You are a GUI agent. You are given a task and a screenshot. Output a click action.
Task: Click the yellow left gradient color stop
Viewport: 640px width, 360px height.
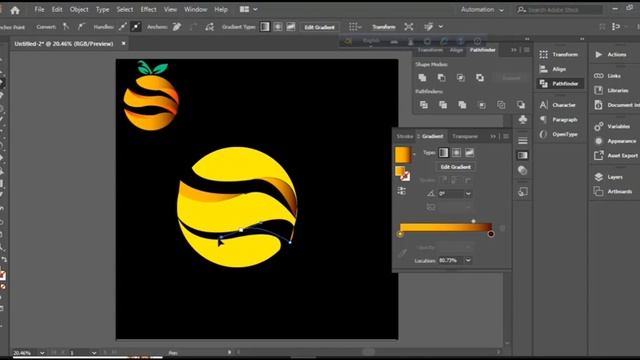coord(400,234)
